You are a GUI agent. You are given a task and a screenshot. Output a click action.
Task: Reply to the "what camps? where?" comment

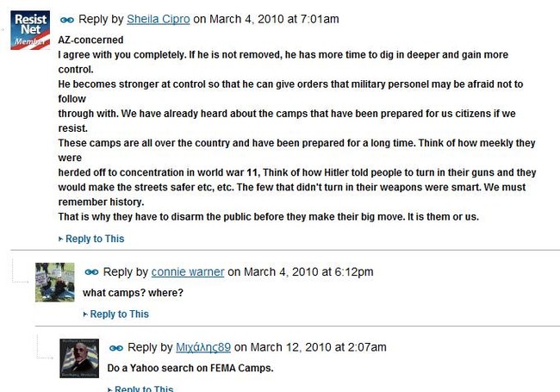(x=119, y=314)
